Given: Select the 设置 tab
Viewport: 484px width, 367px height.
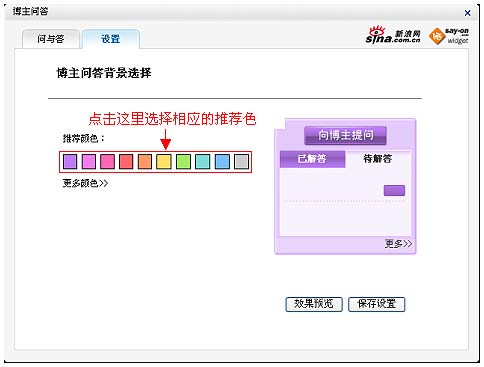Looking at the screenshot, I should [x=111, y=39].
